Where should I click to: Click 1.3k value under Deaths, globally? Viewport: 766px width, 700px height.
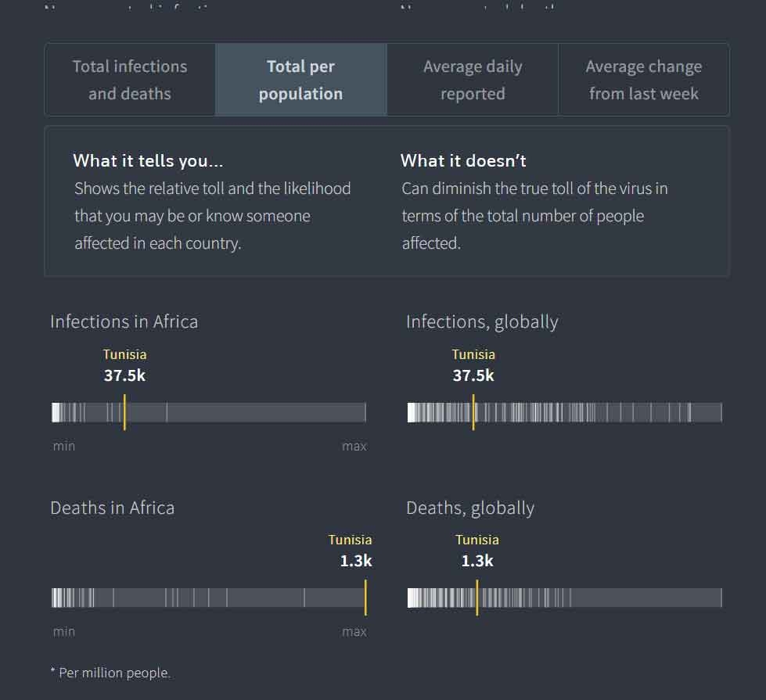coord(477,561)
